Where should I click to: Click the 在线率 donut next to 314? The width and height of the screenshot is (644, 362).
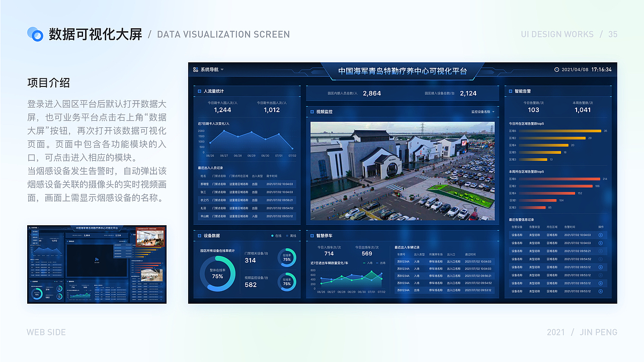[287, 257]
